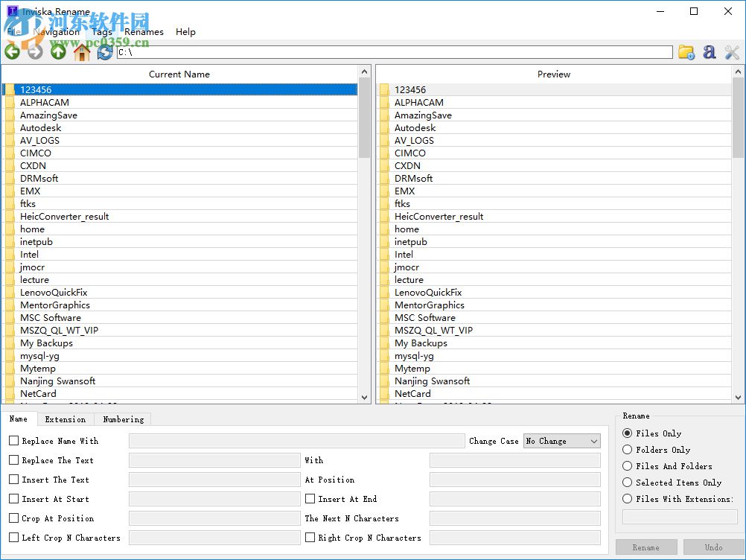Image resolution: width=746 pixels, height=560 pixels.
Task: Click Current Name list scroll down arrow
Action: pyautogui.click(x=364, y=397)
